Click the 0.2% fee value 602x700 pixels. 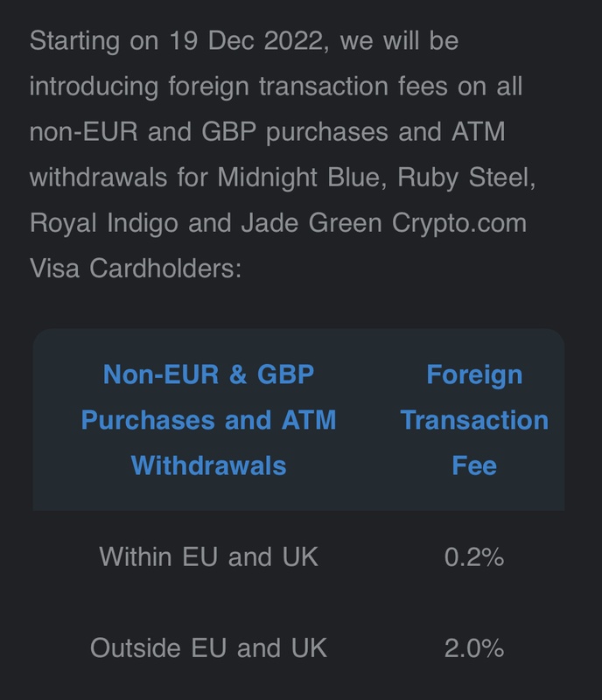(x=474, y=557)
